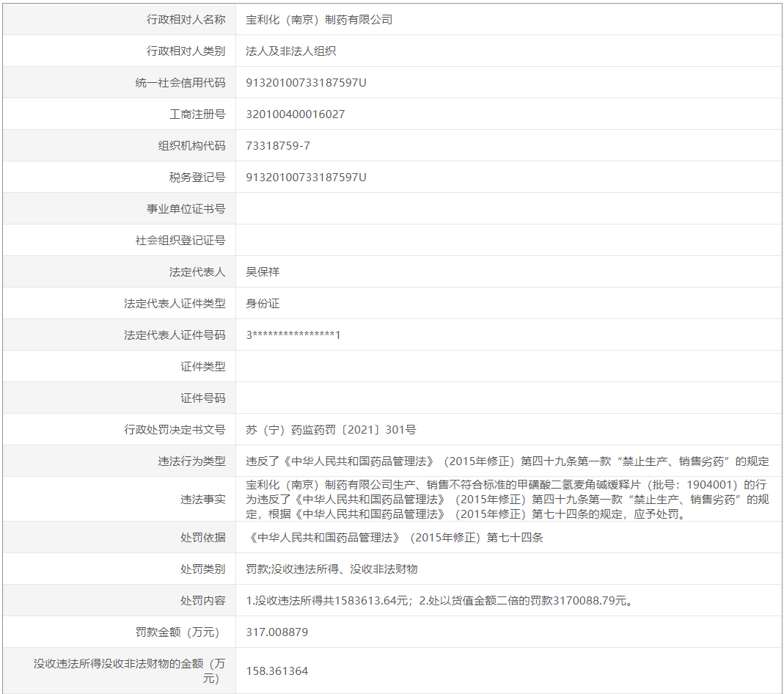Select the label '处罚依据'
Viewport: 784px width, 694px height.
(203, 537)
